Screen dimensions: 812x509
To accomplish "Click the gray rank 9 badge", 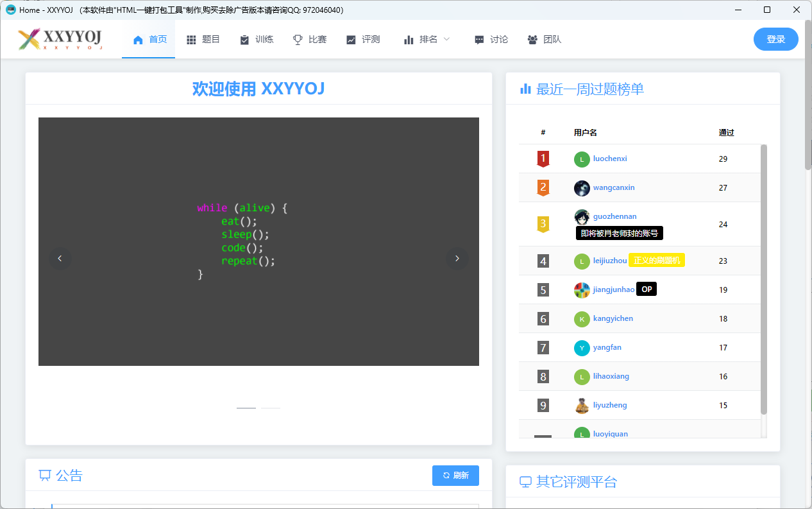I will point(543,406).
